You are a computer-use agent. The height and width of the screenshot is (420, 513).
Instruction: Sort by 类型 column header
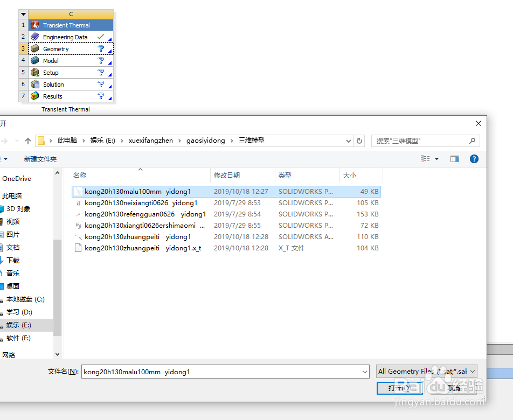point(285,176)
